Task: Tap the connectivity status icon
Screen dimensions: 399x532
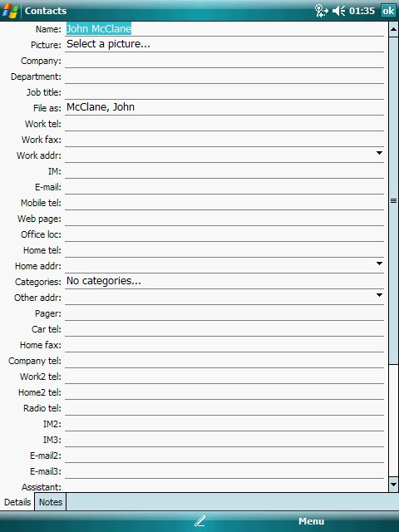Action: click(x=321, y=11)
